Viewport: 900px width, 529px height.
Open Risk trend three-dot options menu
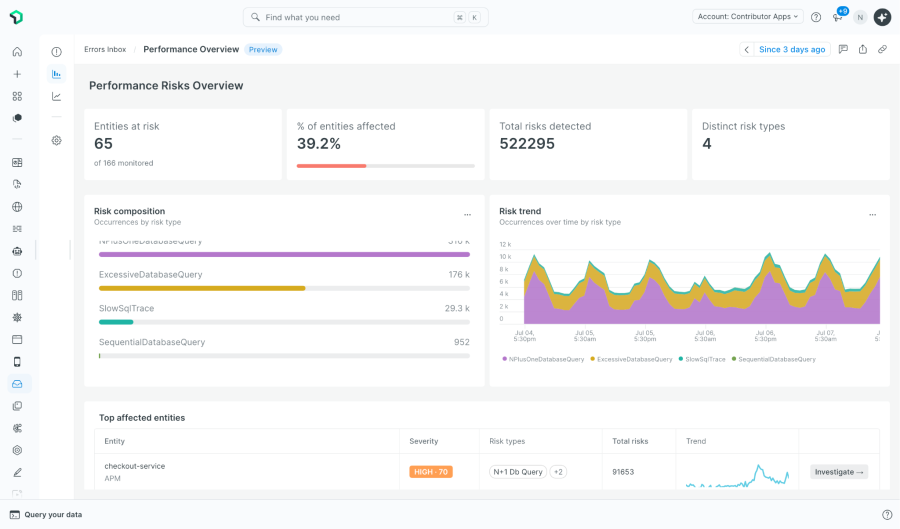[x=872, y=215]
